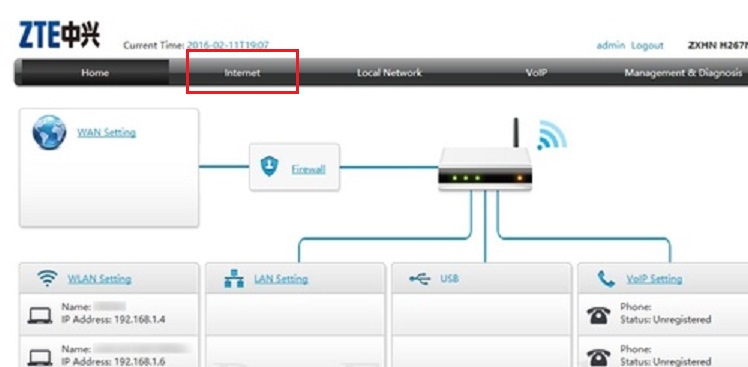
Task: Click laptop icon for 192.168.1.4
Action: 40,316
